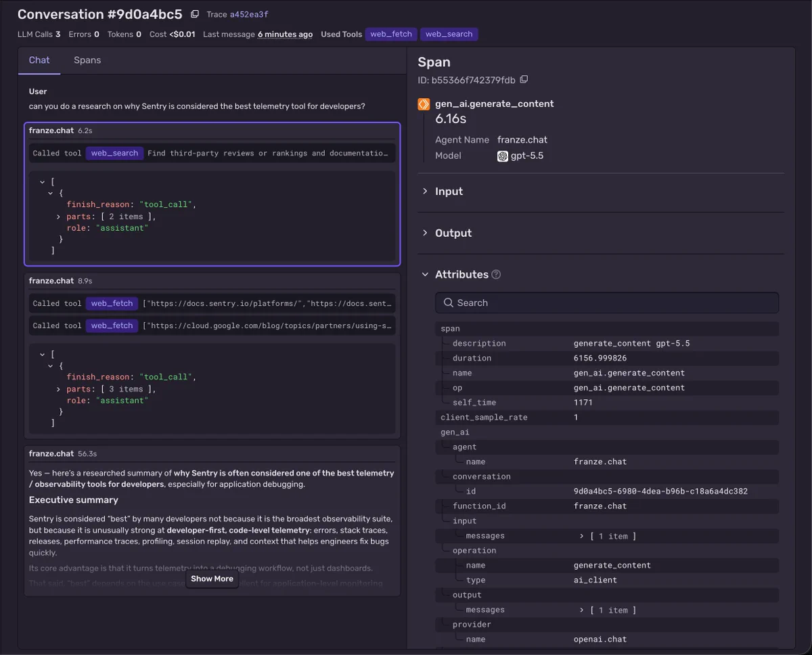Collapse the outer array in the 6.2s message
Image resolution: width=812 pixels, height=655 pixels.
[43, 182]
